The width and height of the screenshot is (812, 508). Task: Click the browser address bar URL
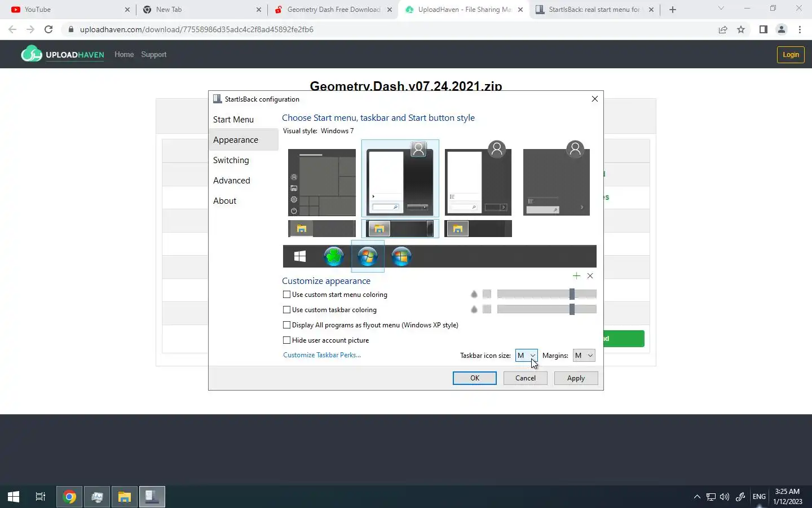click(x=197, y=29)
